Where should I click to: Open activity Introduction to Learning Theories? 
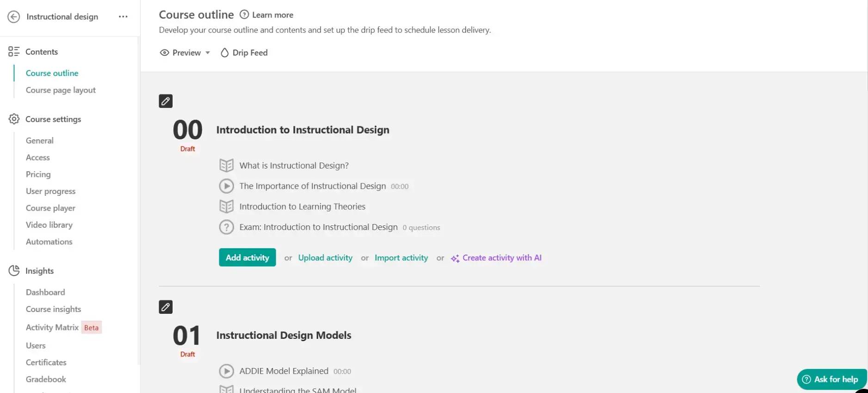(x=302, y=206)
